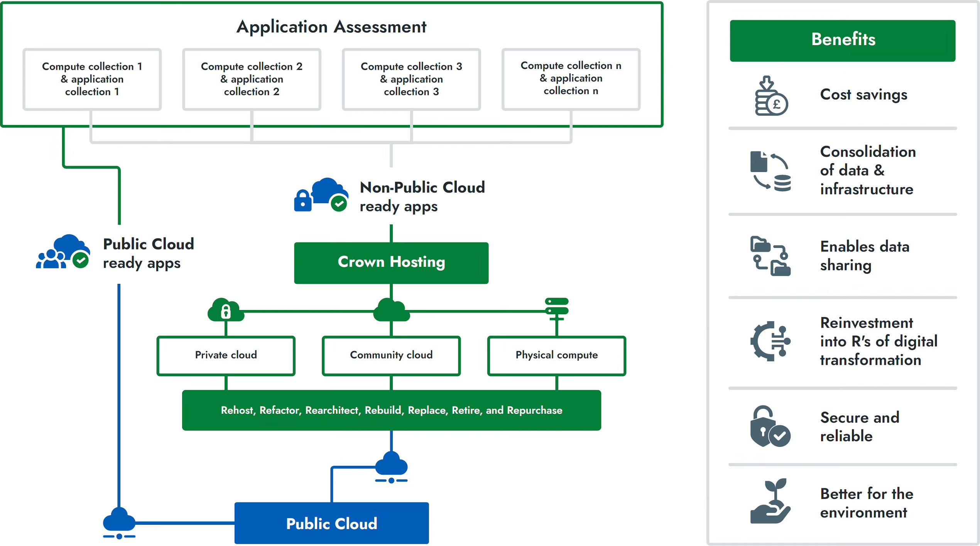Select the green cloud above Community cloud

tap(391, 310)
